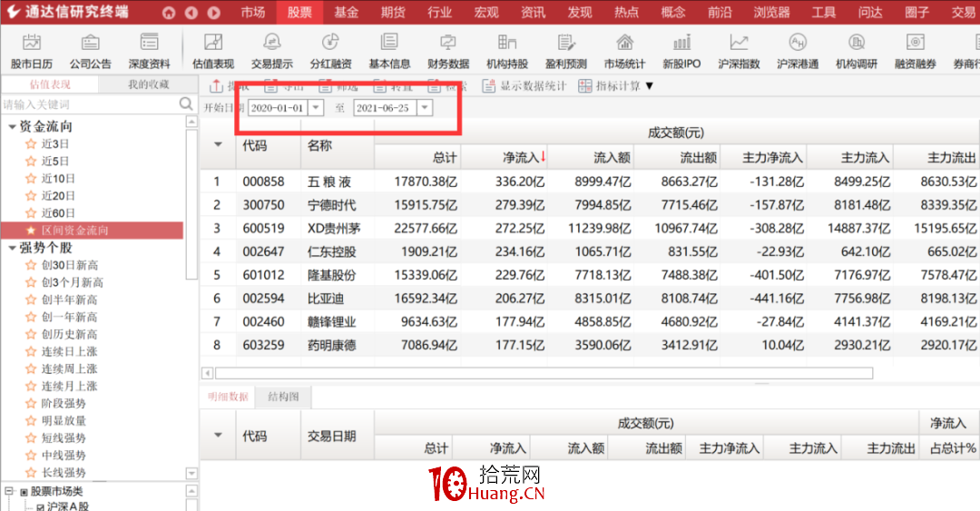
Task: Open the end date 2021-06-25 dropdown
Action: [x=425, y=108]
